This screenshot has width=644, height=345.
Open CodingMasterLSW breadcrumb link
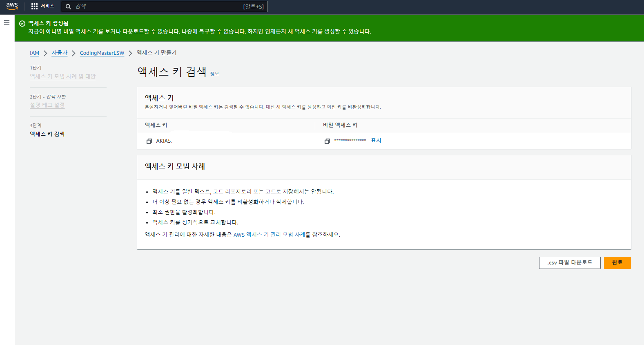(102, 53)
